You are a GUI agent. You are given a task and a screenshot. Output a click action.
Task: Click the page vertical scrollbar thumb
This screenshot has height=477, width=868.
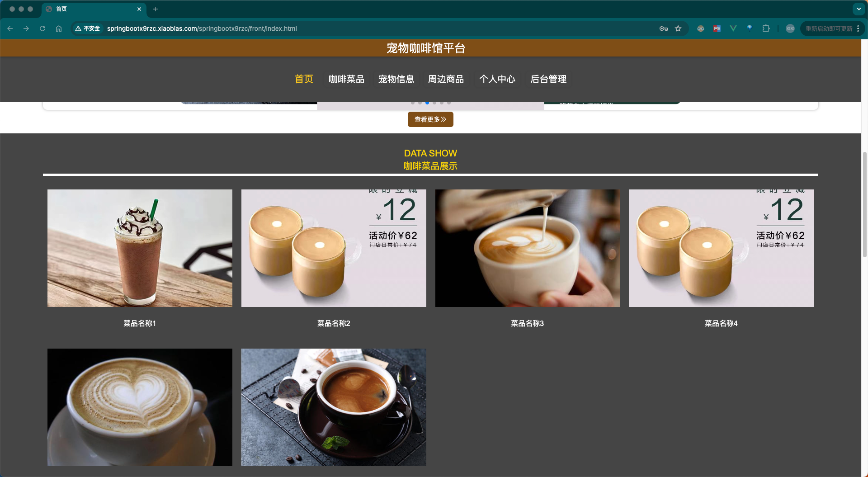click(865, 204)
